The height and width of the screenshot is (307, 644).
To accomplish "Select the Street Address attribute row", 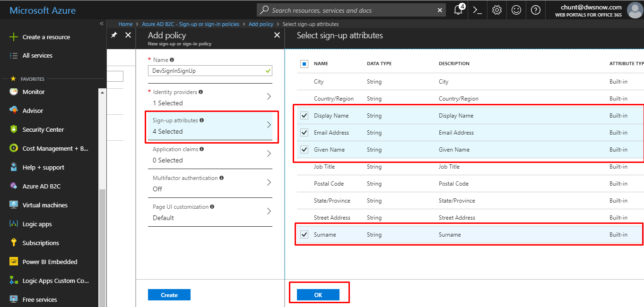I will tap(470, 218).
